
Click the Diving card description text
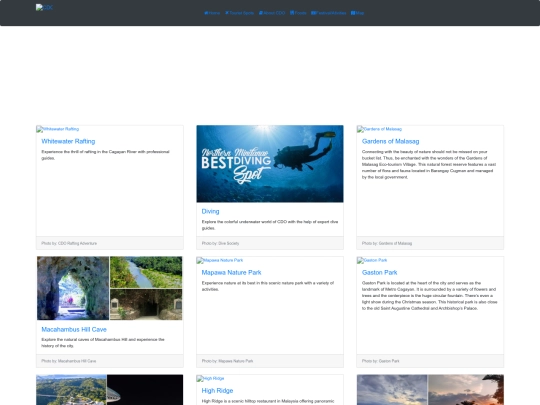270,225
